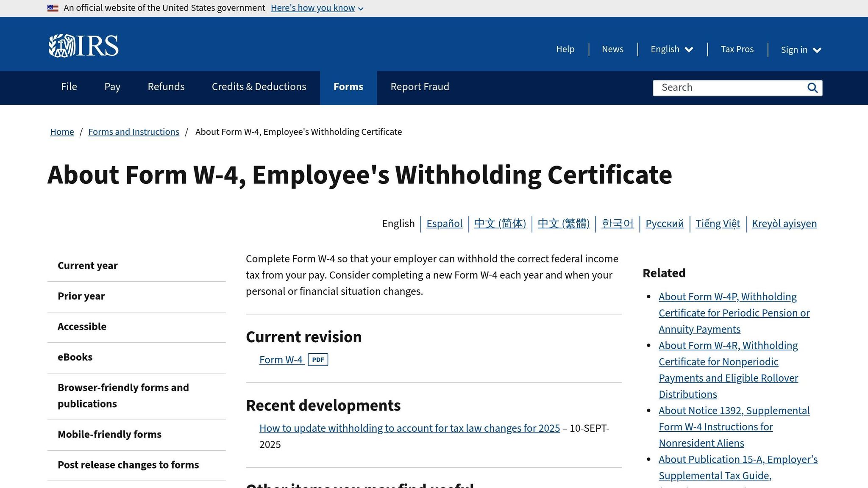The image size is (868, 488).
Task: Switch the page to Español
Action: point(444,224)
